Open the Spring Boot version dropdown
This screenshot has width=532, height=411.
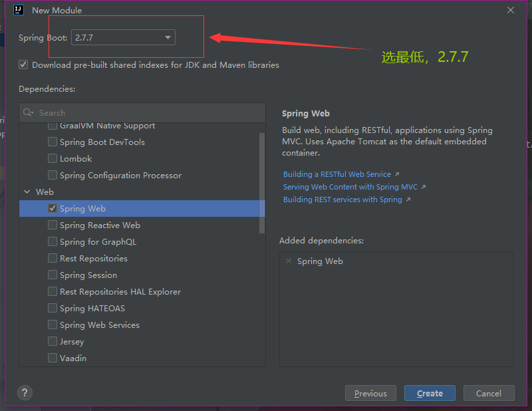123,37
